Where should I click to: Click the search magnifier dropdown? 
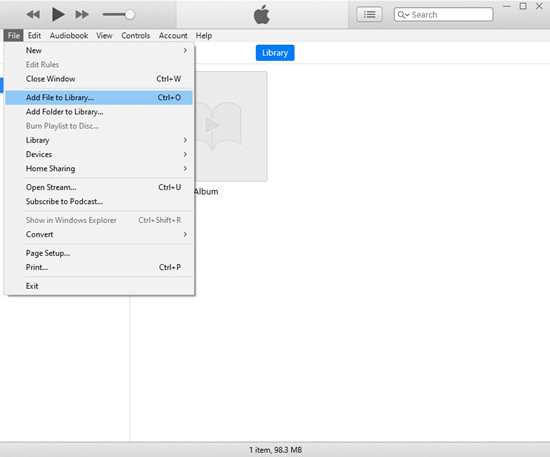click(x=403, y=15)
